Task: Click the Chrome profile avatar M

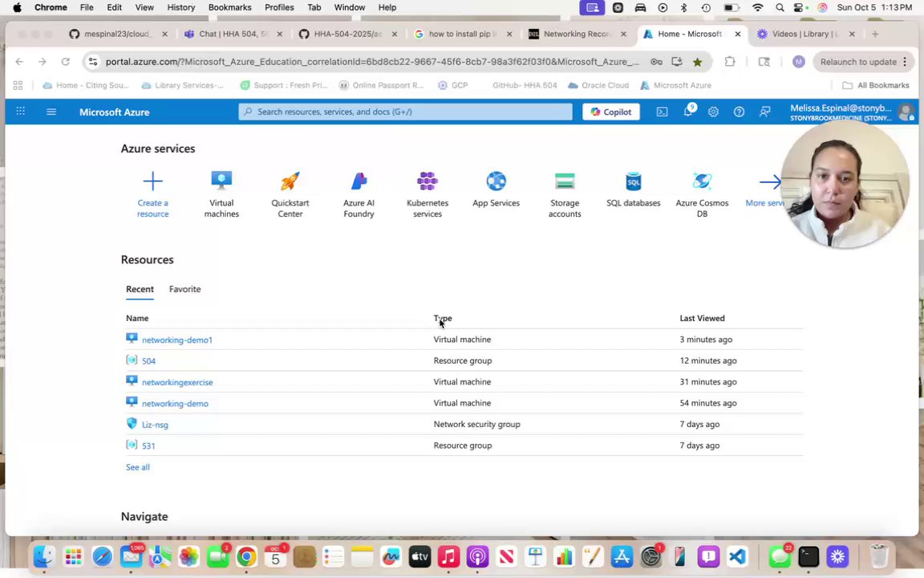Action: coord(799,61)
